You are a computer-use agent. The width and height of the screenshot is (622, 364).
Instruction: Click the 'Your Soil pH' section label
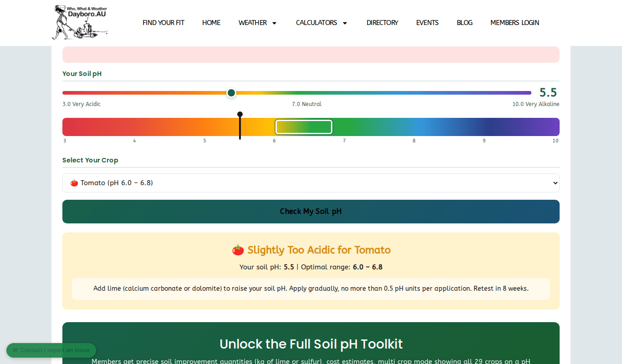pos(82,74)
